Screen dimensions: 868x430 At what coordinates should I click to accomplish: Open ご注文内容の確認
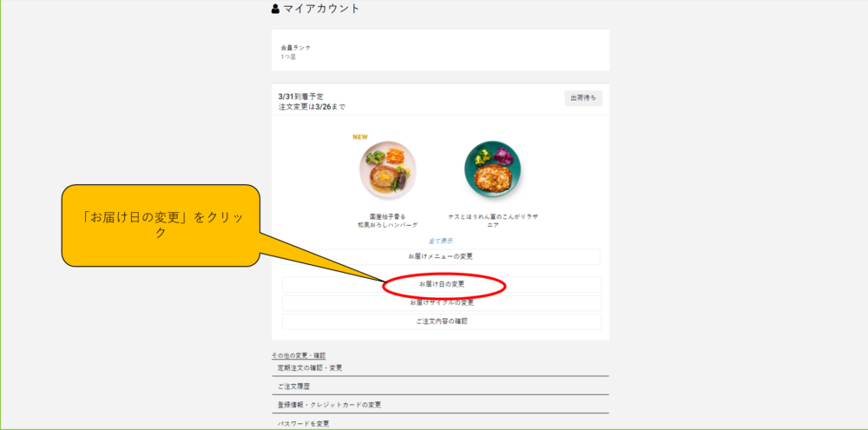[442, 321]
